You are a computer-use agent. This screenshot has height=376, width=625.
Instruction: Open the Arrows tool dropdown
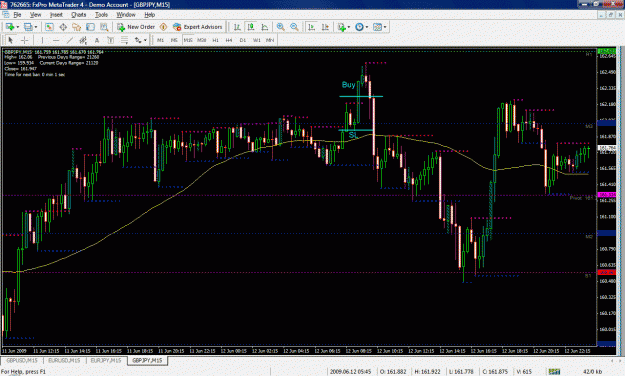[145, 40]
